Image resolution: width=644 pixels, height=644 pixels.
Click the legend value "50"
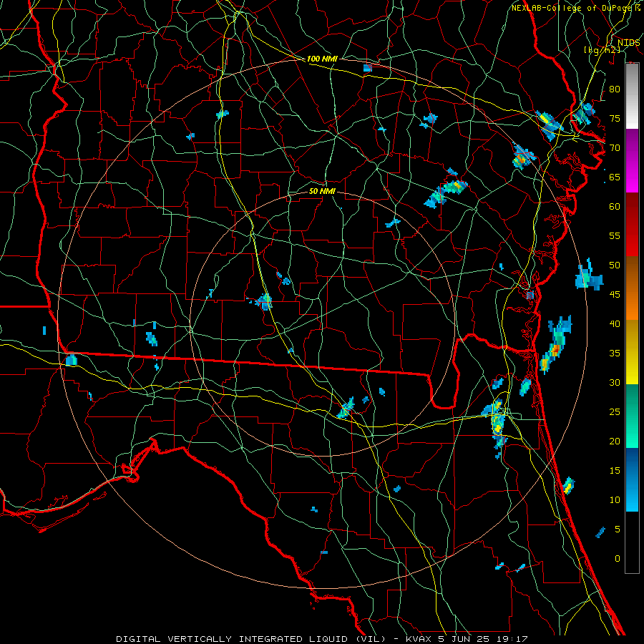(x=615, y=265)
